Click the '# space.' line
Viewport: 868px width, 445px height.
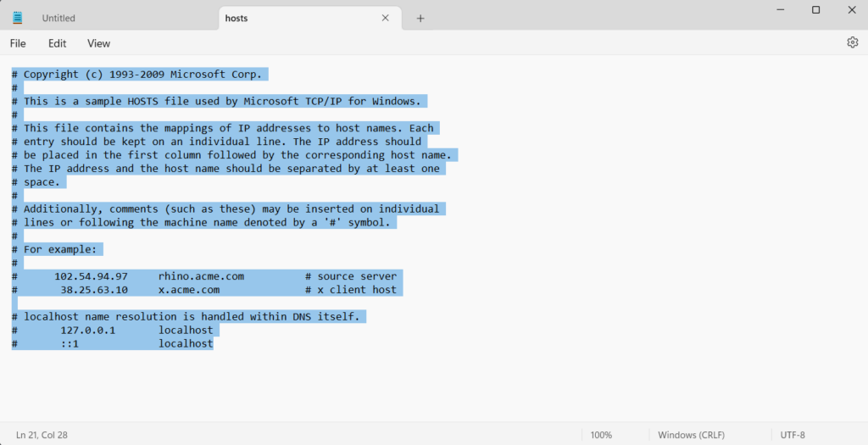click(36, 182)
